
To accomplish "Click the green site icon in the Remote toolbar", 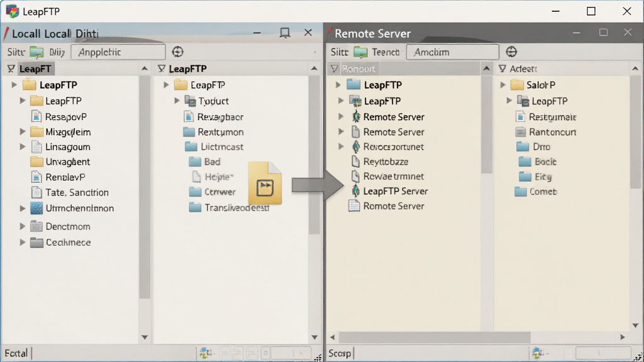I will click(x=360, y=52).
